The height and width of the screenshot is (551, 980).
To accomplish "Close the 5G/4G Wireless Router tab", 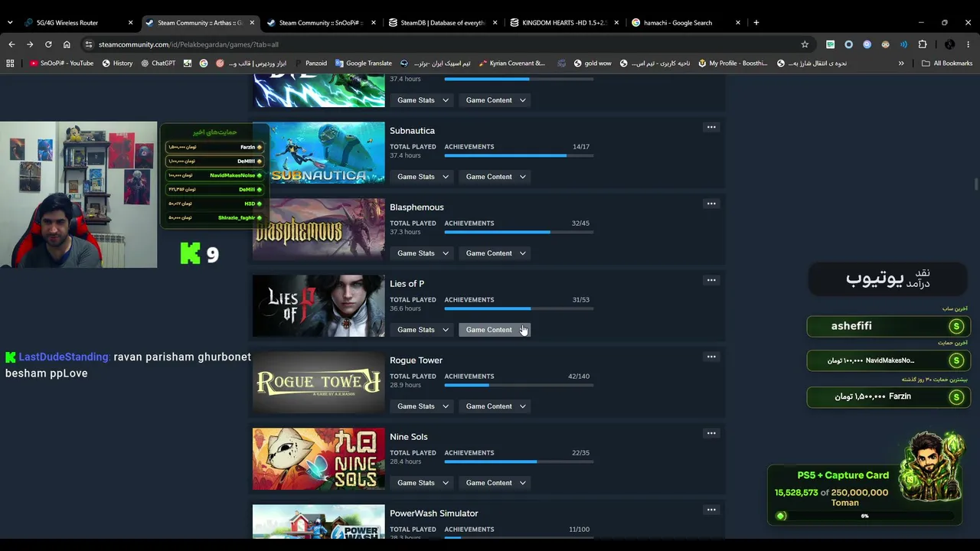I will [x=130, y=23].
